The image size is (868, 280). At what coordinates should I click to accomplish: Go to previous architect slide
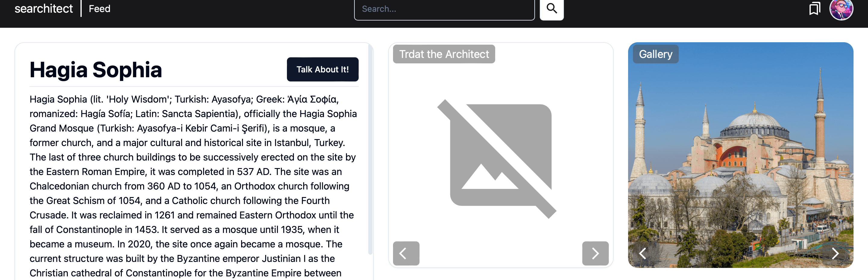(406, 253)
